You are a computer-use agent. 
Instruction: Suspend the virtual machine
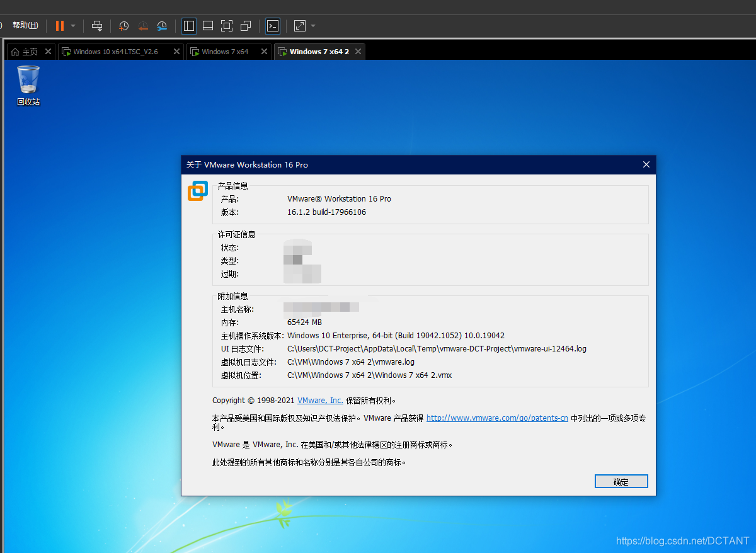(61, 26)
